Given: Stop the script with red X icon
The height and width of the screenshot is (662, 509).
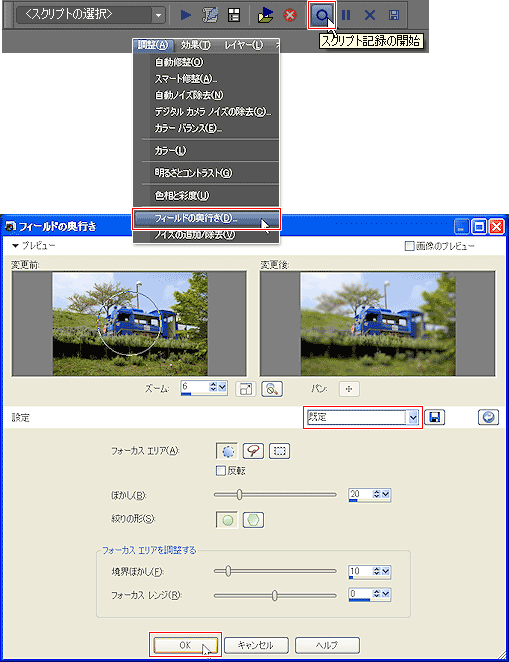Looking at the screenshot, I should [290, 16].
